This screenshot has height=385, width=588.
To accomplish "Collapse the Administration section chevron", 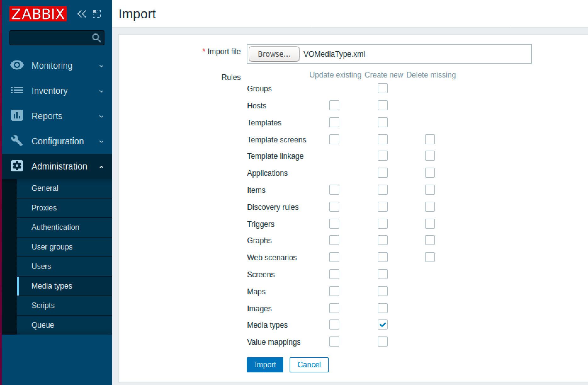I will pyautogui.click(x=101, y=166).
